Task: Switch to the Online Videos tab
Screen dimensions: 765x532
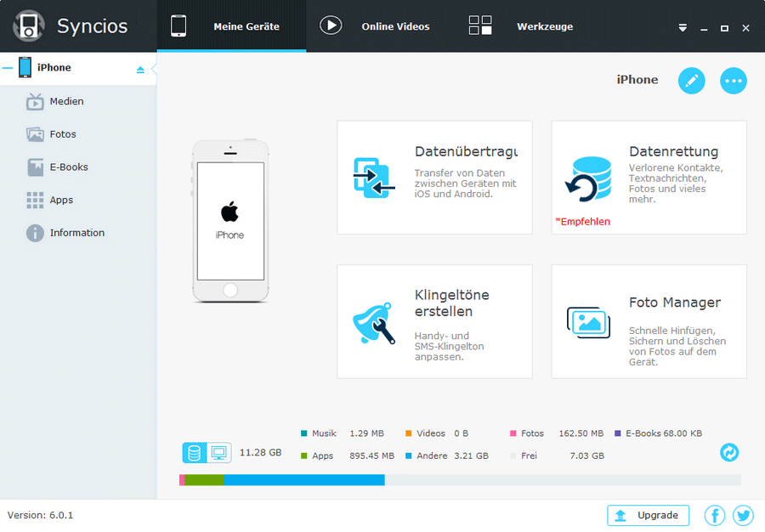Action: coord(376,25)
